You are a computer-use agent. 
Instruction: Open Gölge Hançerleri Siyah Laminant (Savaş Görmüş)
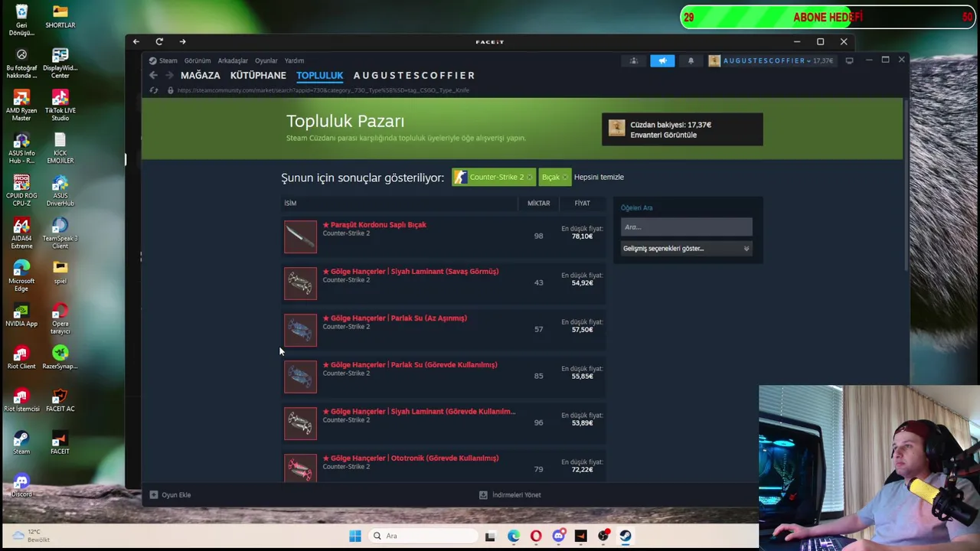tap(410, 272)
